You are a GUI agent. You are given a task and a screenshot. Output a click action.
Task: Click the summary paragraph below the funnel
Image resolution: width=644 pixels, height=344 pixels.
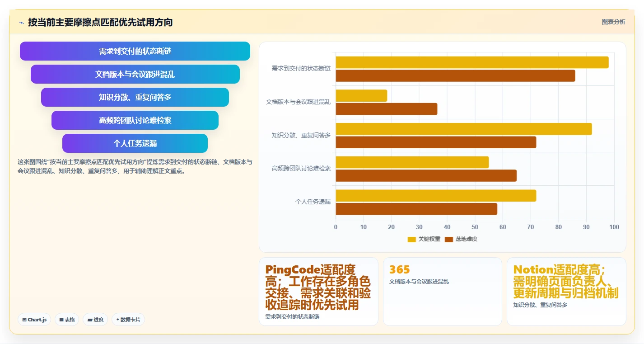coord(135,166)
